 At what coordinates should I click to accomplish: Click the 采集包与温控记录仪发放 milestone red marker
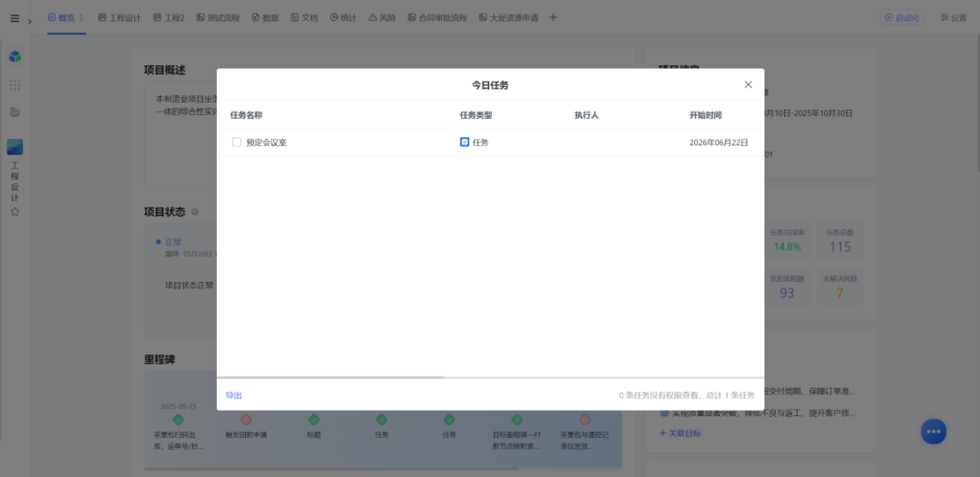[584, 420]
